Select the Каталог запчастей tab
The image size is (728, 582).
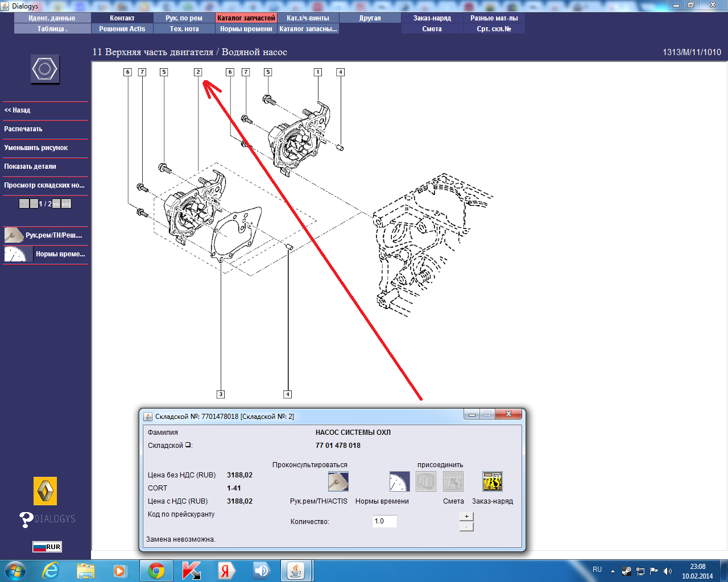pos(246,18)
